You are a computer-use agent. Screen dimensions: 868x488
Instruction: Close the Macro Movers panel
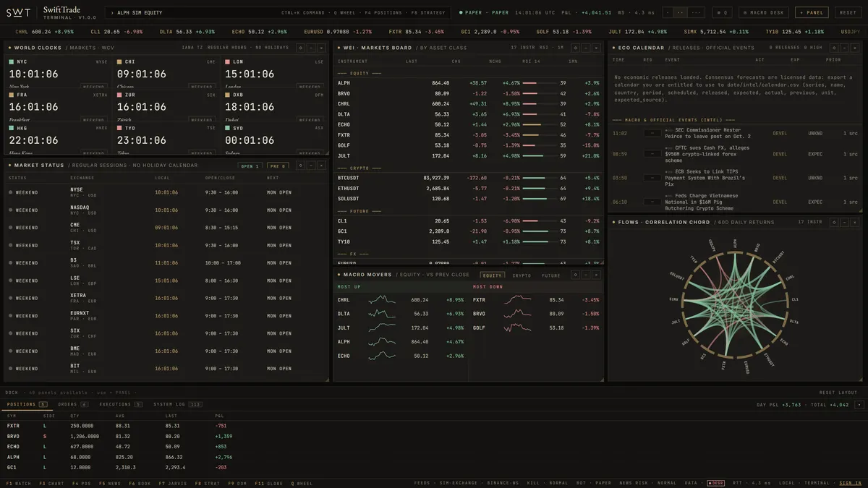coord(597,275)
